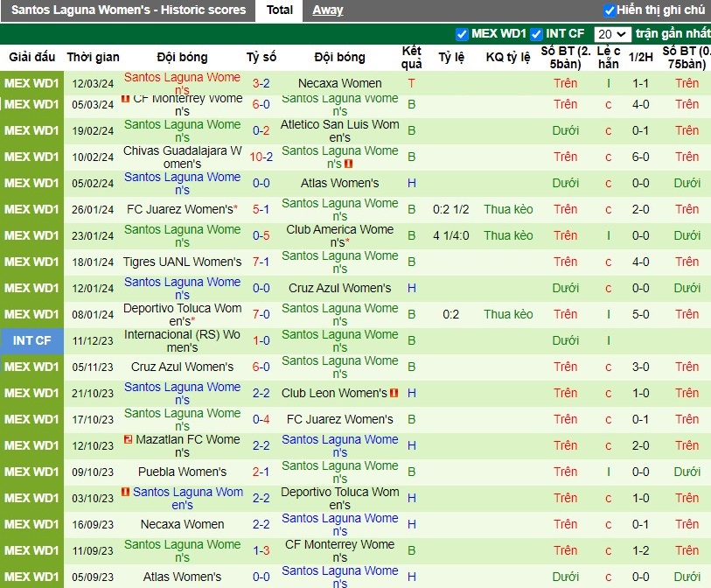This screenshot has height=588, width=711.
Task: Click red card icon in Chivas Guadalajara row
Action: [x=348, y=164]
